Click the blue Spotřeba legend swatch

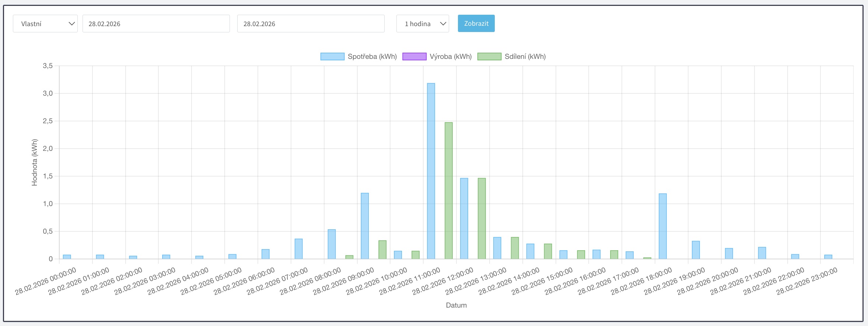pyautogui.click(x=332, y=57)
